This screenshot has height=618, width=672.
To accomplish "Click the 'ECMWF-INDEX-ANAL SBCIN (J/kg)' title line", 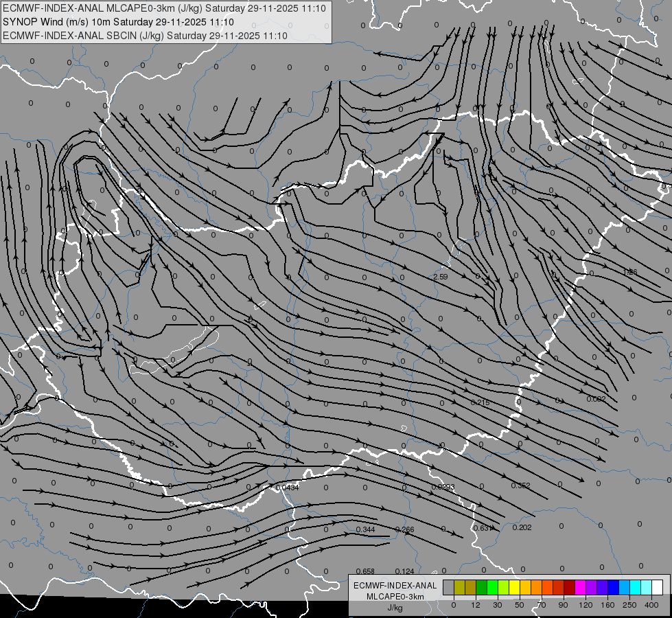I will click(145, 36).
